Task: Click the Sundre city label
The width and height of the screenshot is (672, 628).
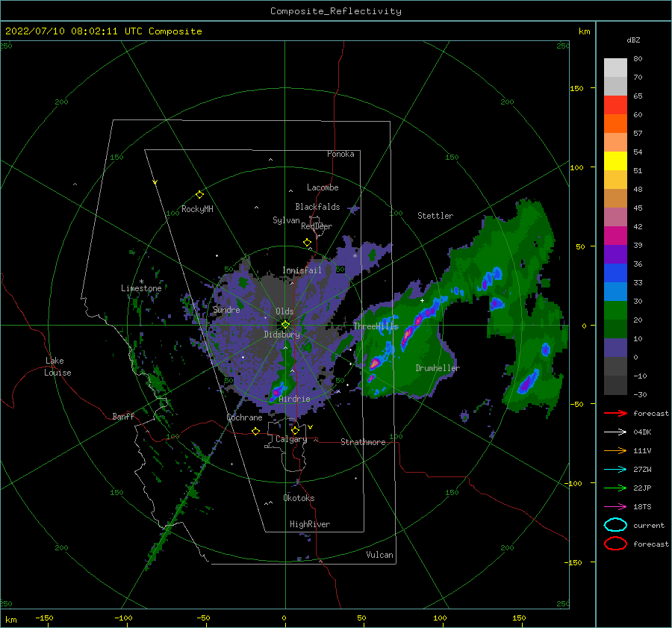Action: (226, 309)
